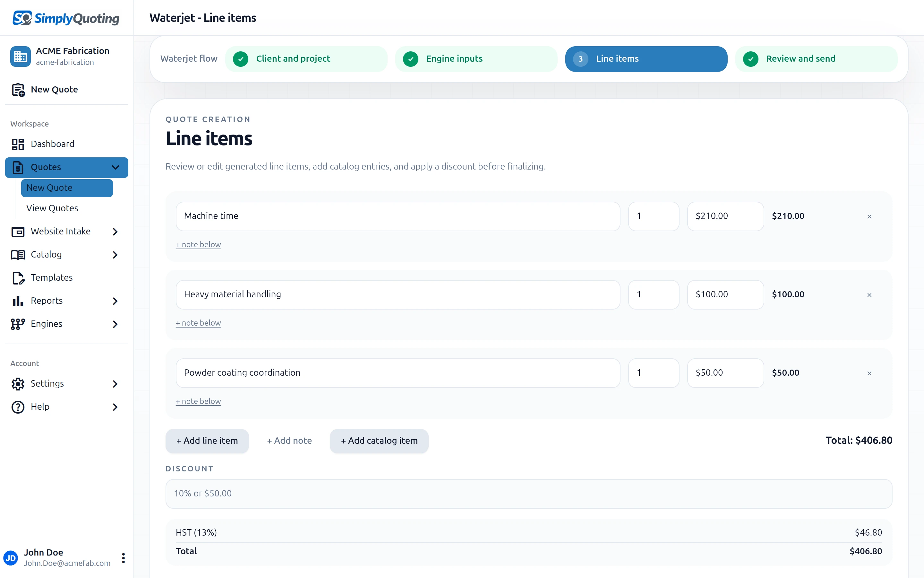
Task: Open the Templates page
Action: click(66, 277)
